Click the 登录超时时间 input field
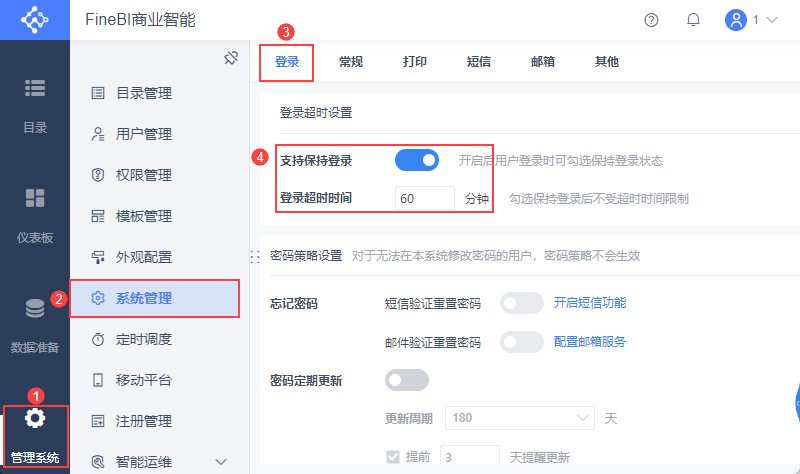Screen dimensions: 800x474 pyautogui.click(x=424, y=198)
